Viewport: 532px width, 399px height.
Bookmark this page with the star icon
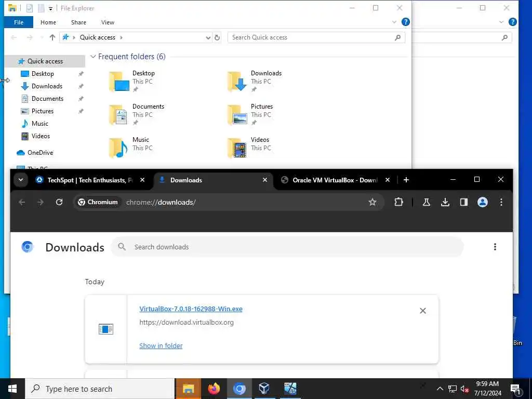click(372, 202)
